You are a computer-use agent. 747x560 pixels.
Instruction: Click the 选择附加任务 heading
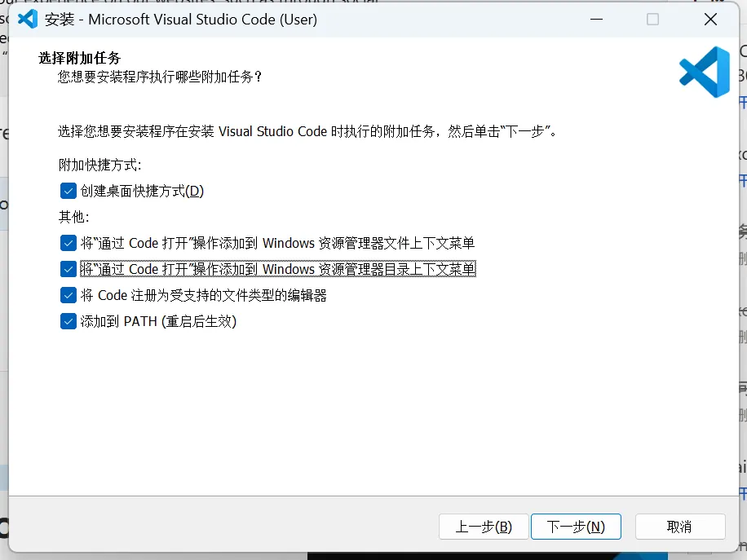(80, 58)
